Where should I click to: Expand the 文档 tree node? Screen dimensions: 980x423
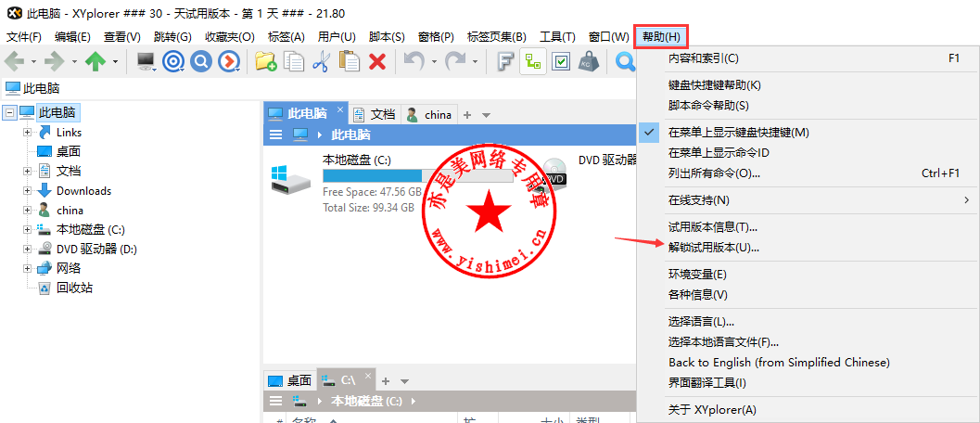(x=27, y=172)
